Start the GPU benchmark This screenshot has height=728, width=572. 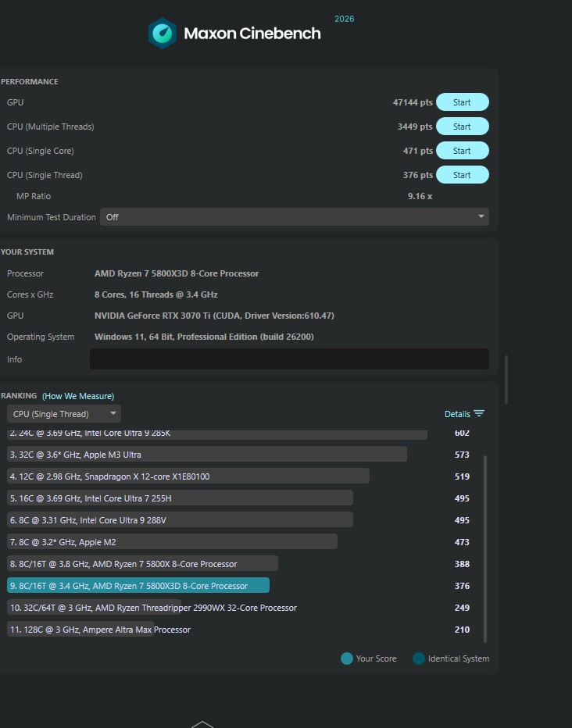[x=462, y=102]
